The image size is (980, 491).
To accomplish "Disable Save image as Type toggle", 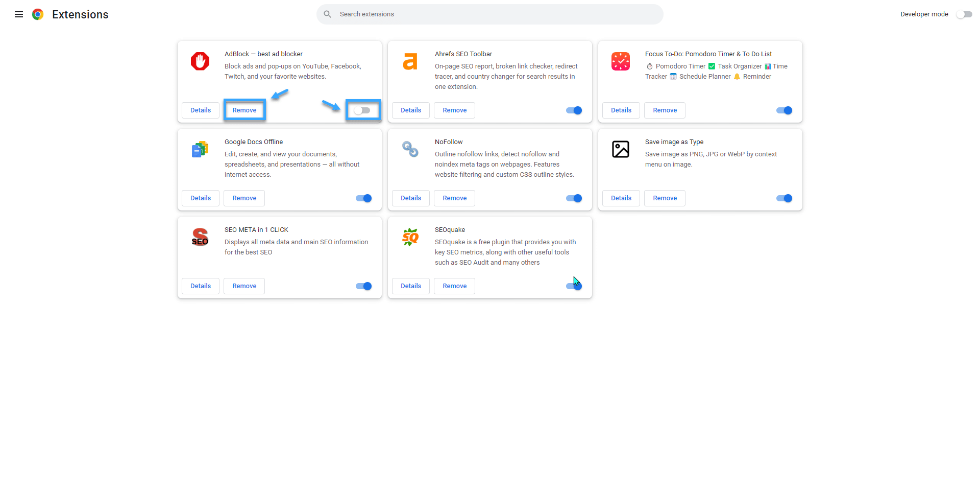I will click(x=785, y=198).
